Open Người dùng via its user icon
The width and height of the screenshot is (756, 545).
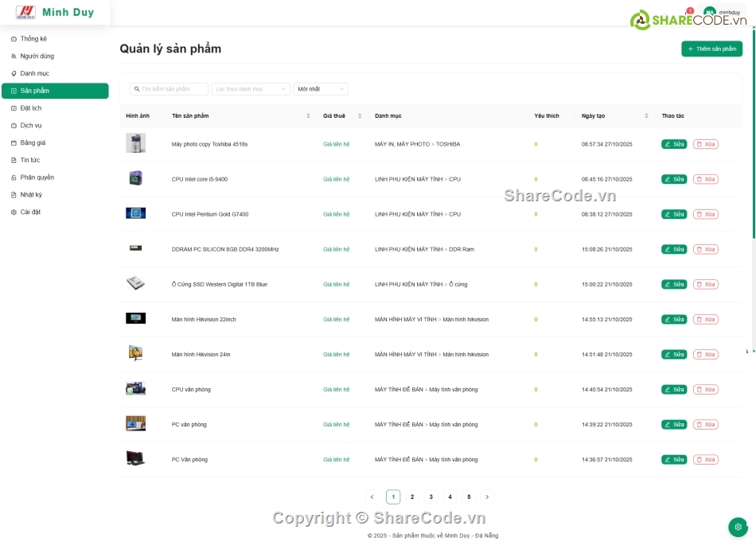coord(14,56)
